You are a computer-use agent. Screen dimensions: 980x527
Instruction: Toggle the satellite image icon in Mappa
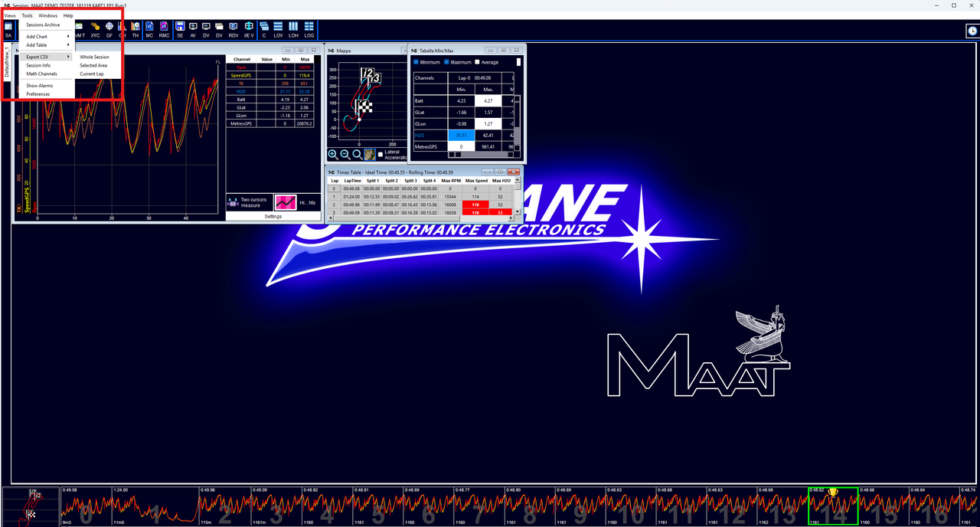(369, 154)
